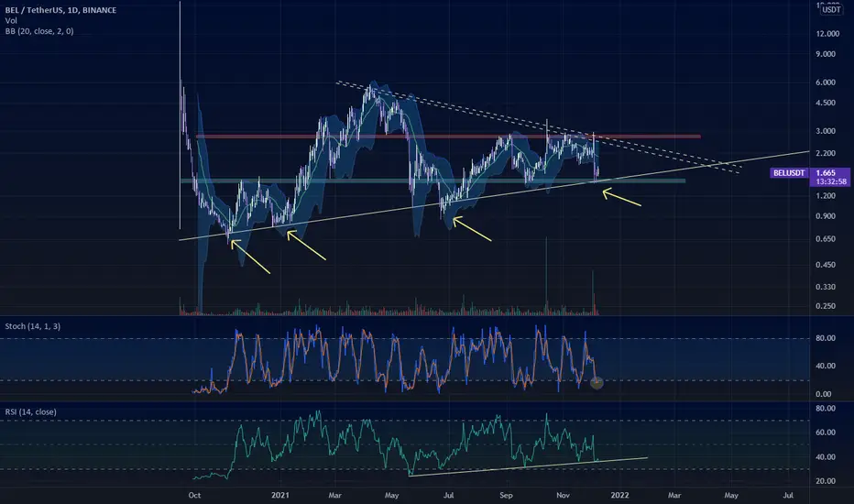Click the 0.650 price axis value

826,238
